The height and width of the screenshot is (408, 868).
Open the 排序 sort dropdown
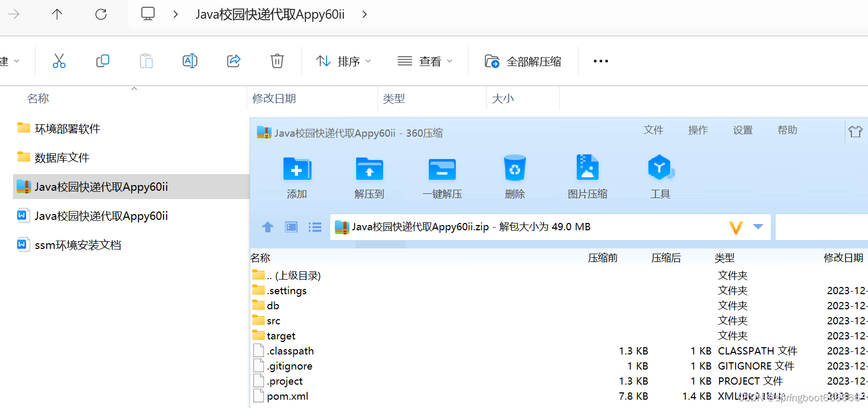click(x=344, y=61)
